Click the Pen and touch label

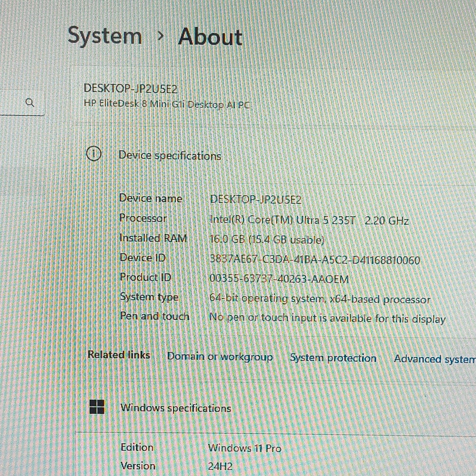point(154,316)
